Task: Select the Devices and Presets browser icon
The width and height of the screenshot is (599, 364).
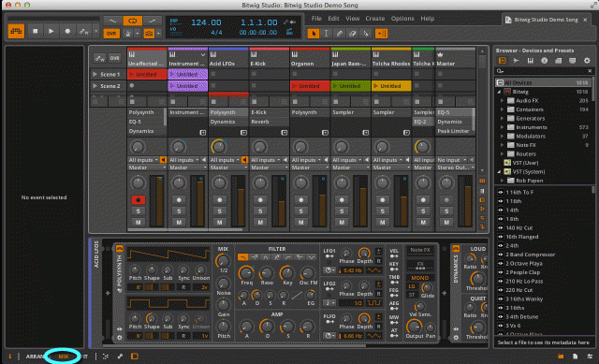Action: coord(503,60)
